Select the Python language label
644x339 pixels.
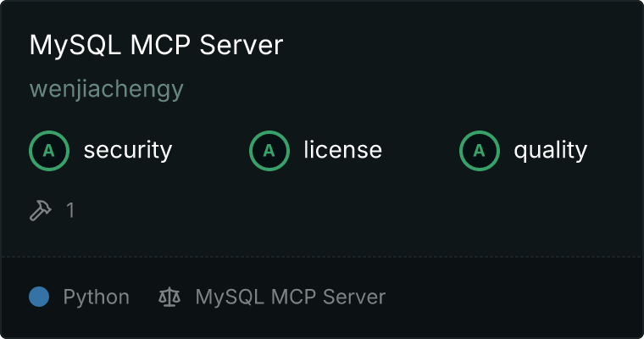coord(96,297)
